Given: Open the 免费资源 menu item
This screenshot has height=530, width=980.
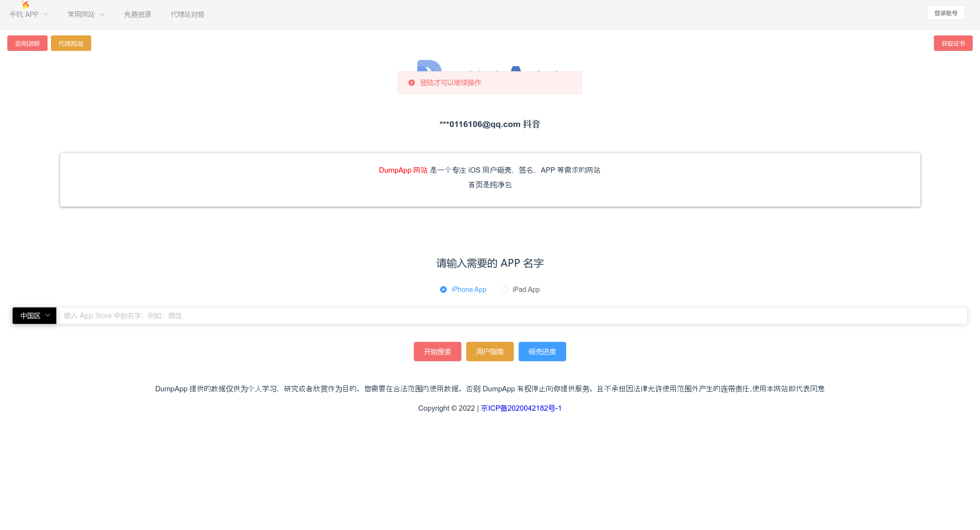Looking at the screenshot, I should click(137, 15).
